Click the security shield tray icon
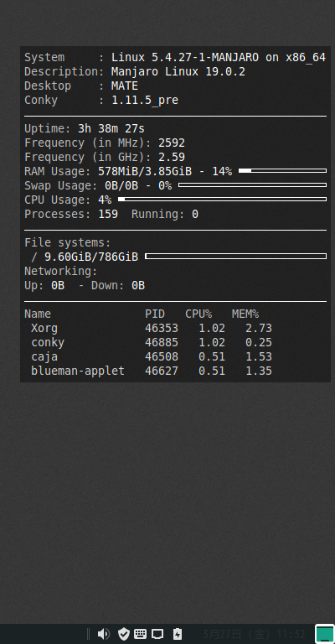 123,634
